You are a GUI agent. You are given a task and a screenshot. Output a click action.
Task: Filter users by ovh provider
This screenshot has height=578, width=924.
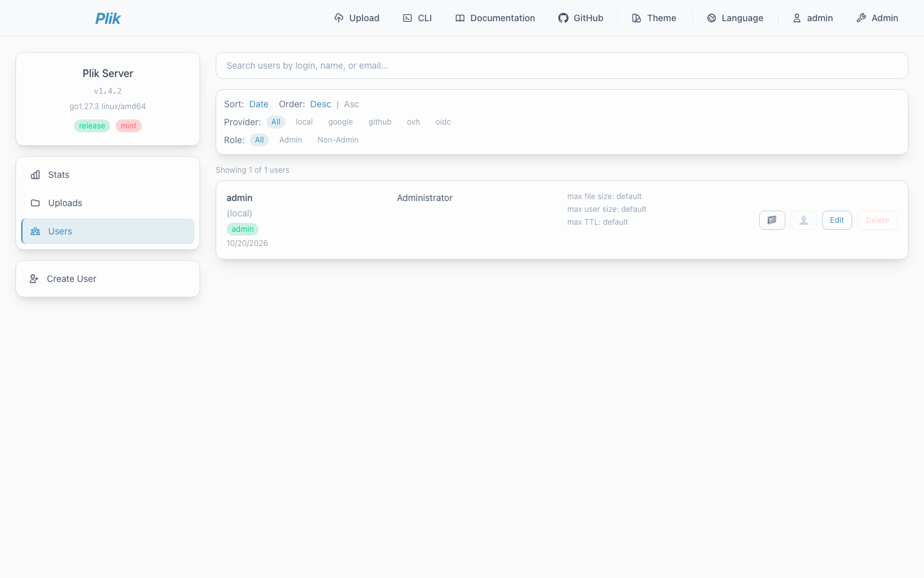(413, 122)
